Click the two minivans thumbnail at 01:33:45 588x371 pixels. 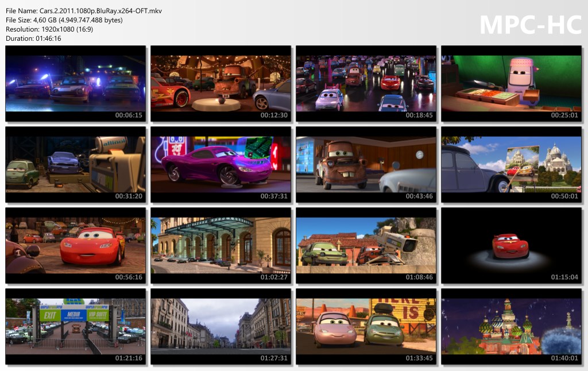(x=366, y=327)
